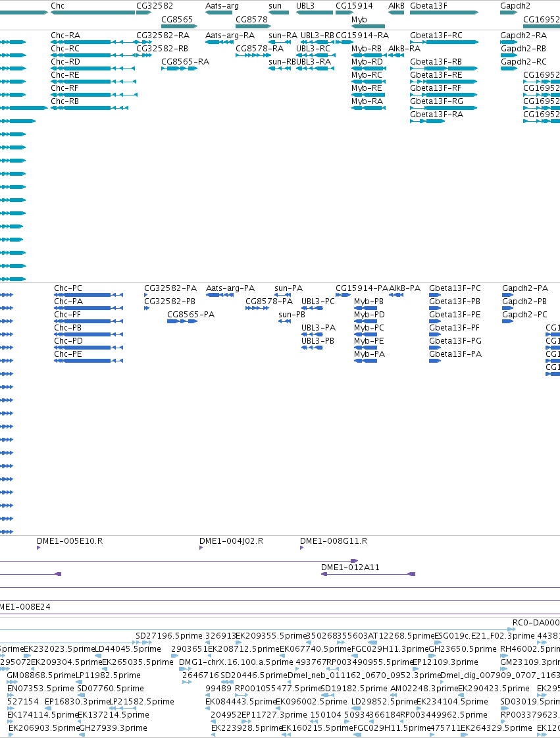
Task: Select the Chc-PC protein label
Action: [68, 288]
